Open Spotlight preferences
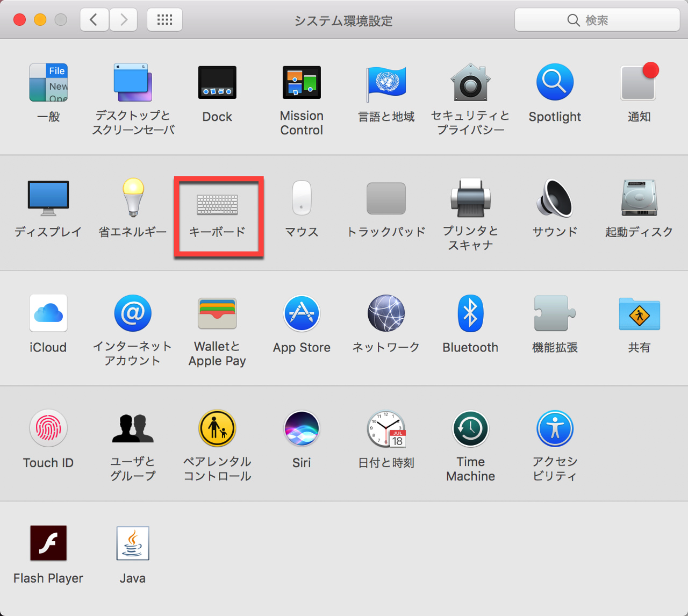 pos(555,83)
